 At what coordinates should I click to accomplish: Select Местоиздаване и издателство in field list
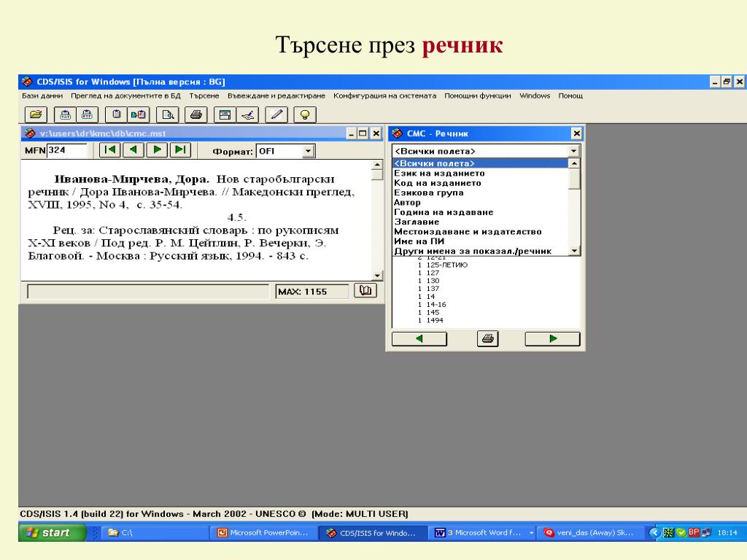point(480,231)
